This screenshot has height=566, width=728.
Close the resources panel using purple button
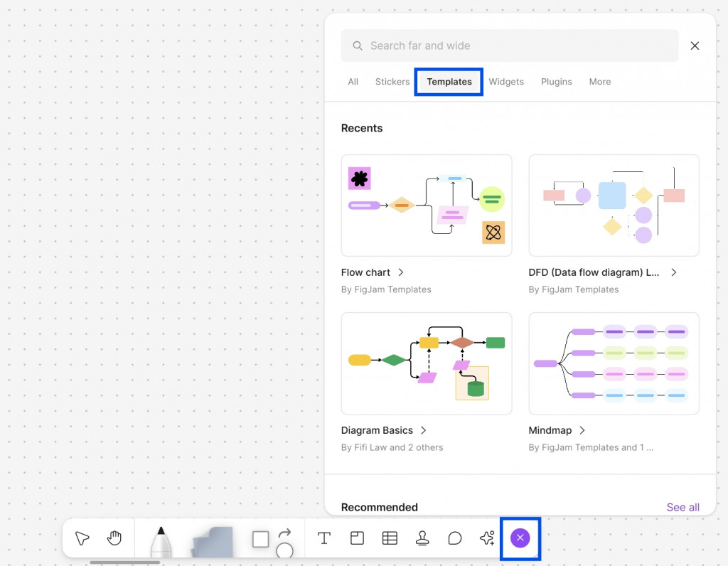520,538
